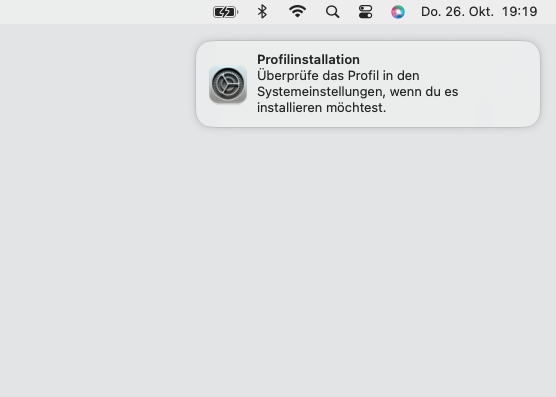The width and height of the screenshot is (556, 397).
Task: Show the Wi-Fi network menu
Action: click(x=298, y=12)
